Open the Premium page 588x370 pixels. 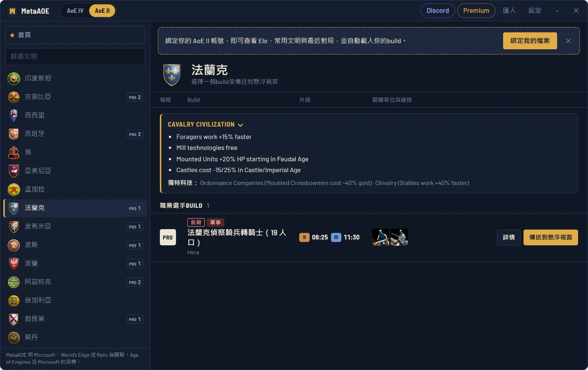pyautogui.click(x=476, y=11)
